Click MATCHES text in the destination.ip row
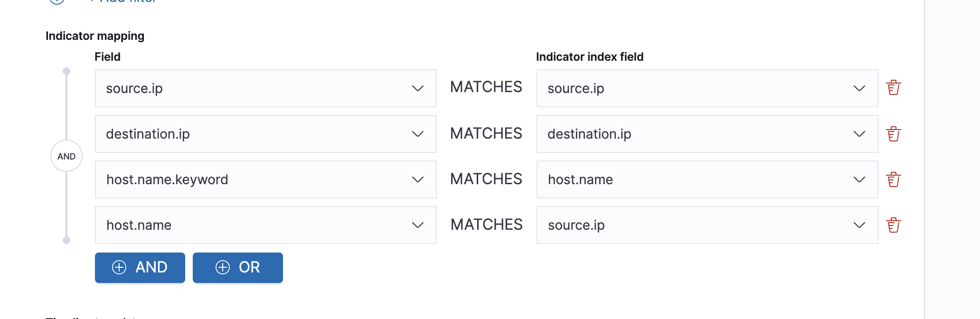This screenshot has height=319, width=980. [x=486, y=133]
